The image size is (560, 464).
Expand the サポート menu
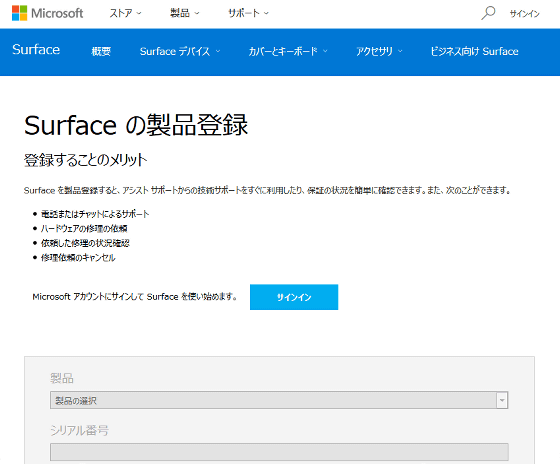pos(248,13)
